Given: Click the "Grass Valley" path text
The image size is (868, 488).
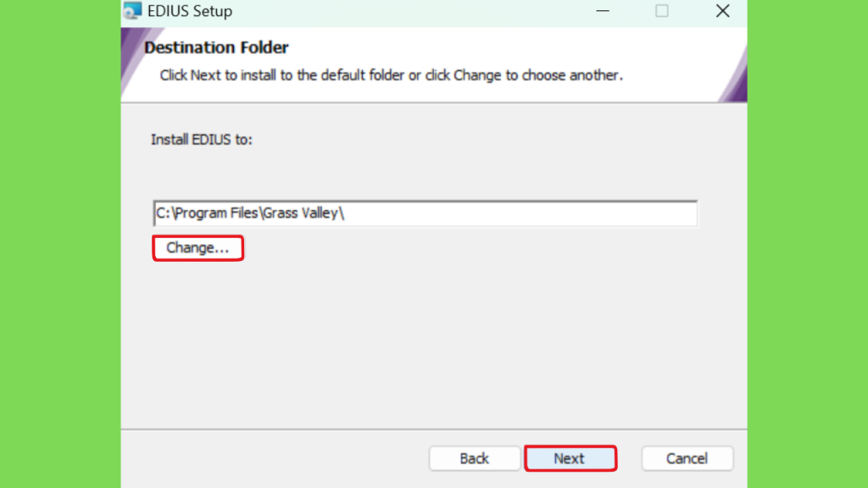Looking at the screenshot, I should [x=303, y=213].
